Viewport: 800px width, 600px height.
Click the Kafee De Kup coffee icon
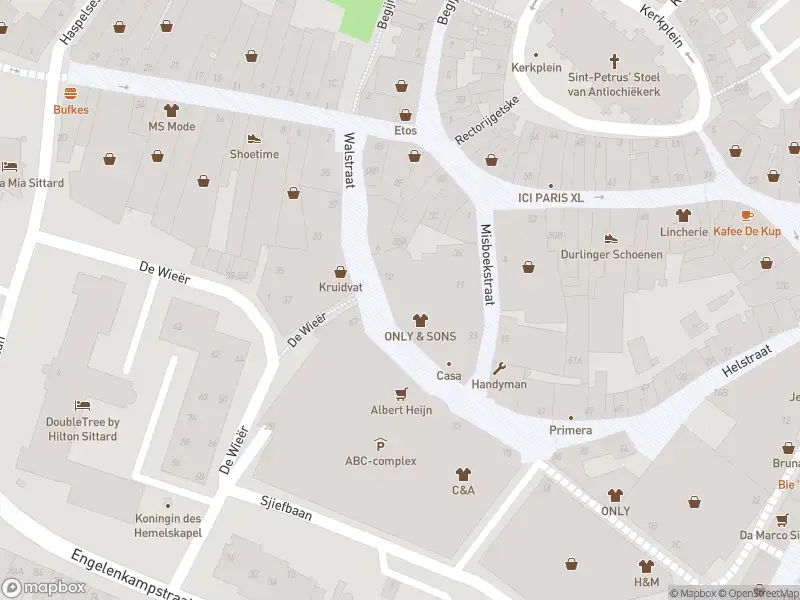click(x=747, y=215)
